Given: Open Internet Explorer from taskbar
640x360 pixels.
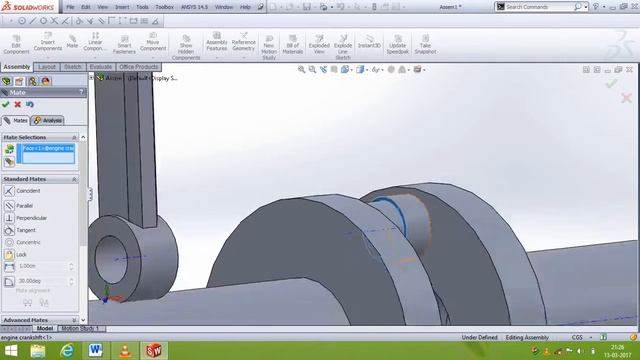Looking at the screenshot, I should point(67,351).
